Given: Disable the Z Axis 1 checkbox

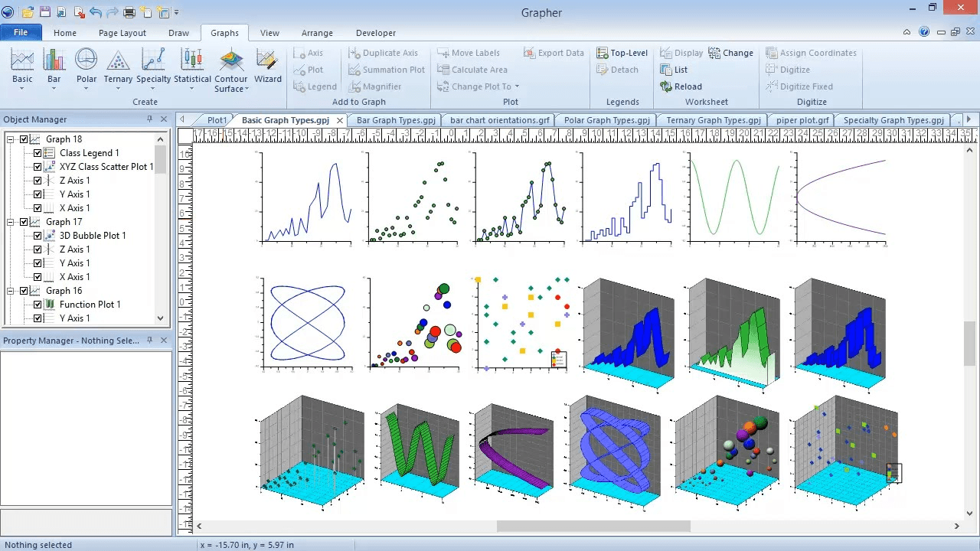Looking at the screenshot, I should coord(36,180).
